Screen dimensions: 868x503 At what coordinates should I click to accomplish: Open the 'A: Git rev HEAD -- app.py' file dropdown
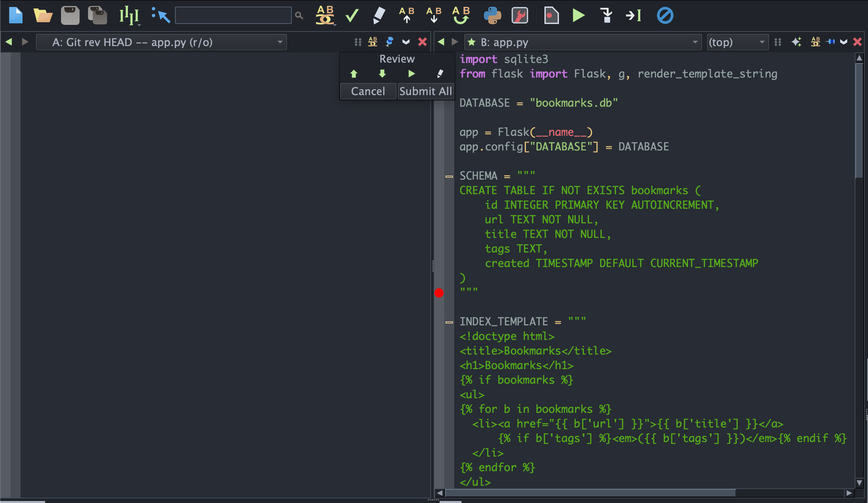tap(161, 42)
